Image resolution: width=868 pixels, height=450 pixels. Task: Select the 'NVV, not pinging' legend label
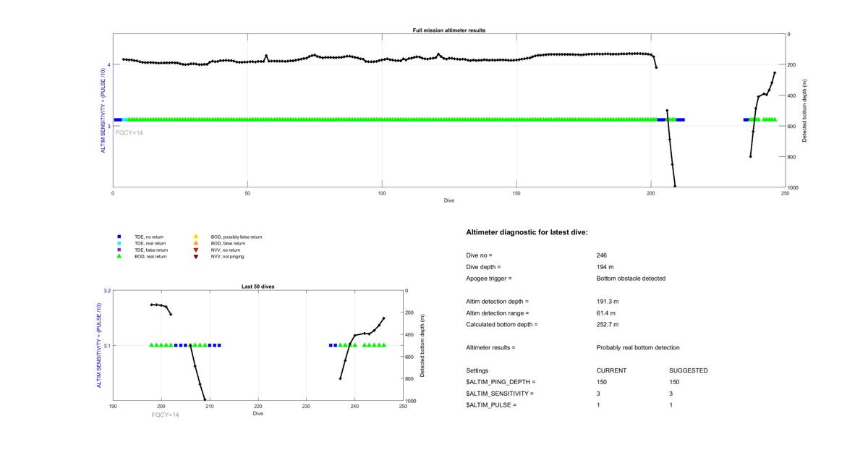(x=227, y=256)
